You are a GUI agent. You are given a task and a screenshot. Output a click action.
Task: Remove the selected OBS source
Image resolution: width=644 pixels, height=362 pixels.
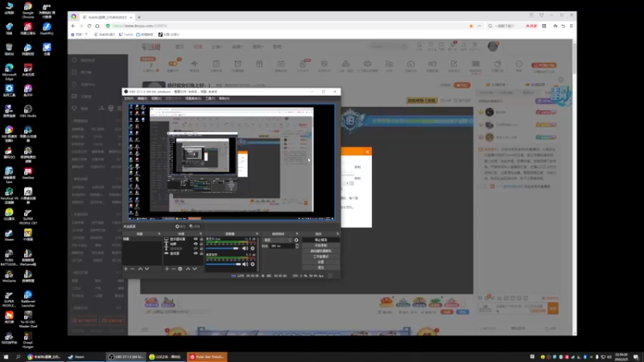pos(173,269)
